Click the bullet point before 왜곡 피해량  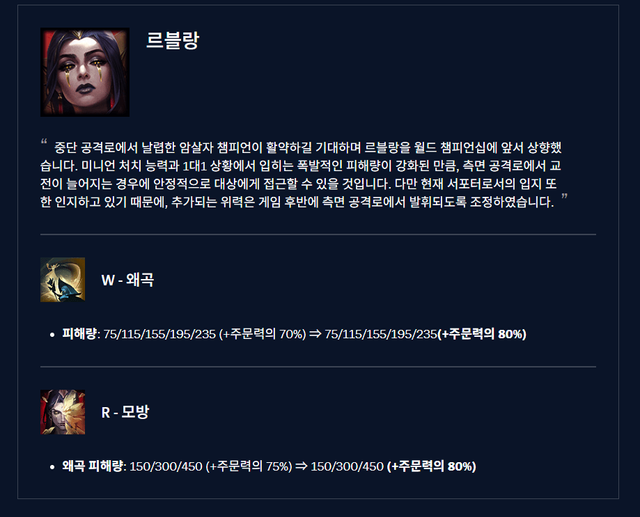click(52, 467)
